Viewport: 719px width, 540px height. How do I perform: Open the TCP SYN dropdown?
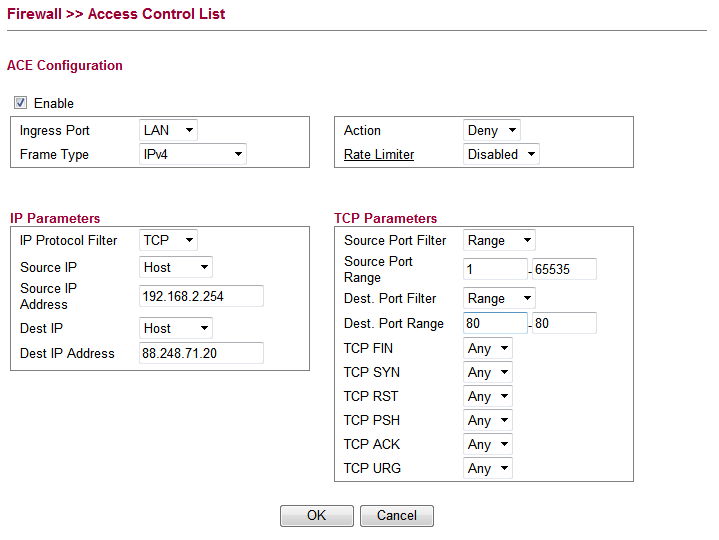click(x=488, y=372)
